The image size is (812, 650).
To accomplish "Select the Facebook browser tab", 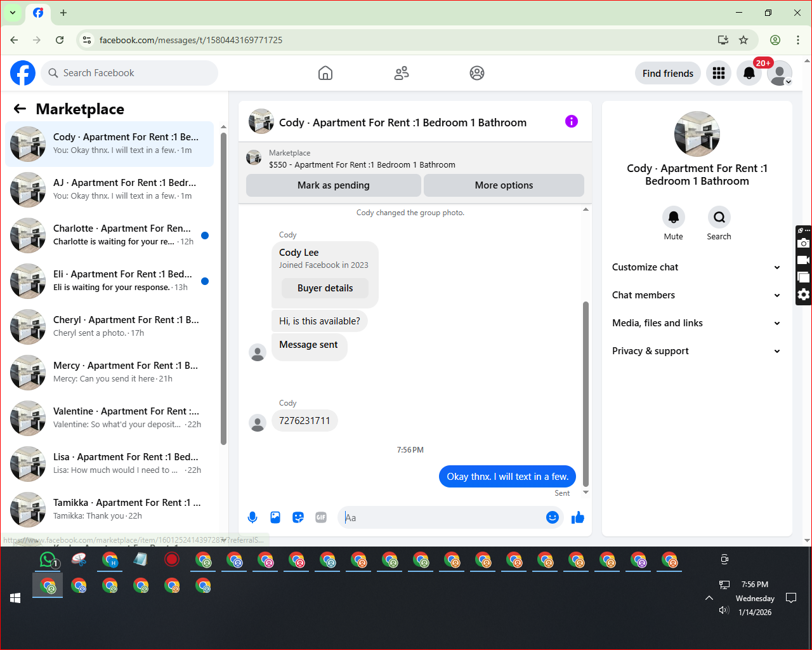I will (x=38, y=13).
